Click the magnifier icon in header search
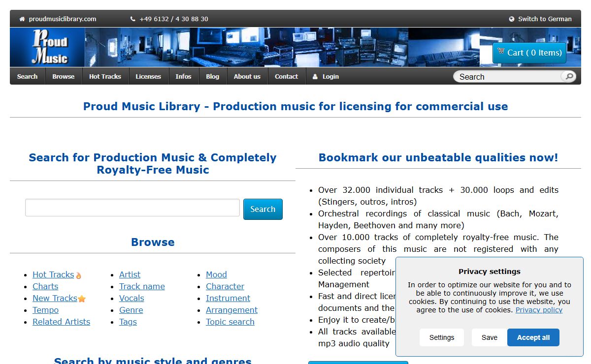 click(x=569, y=77)
